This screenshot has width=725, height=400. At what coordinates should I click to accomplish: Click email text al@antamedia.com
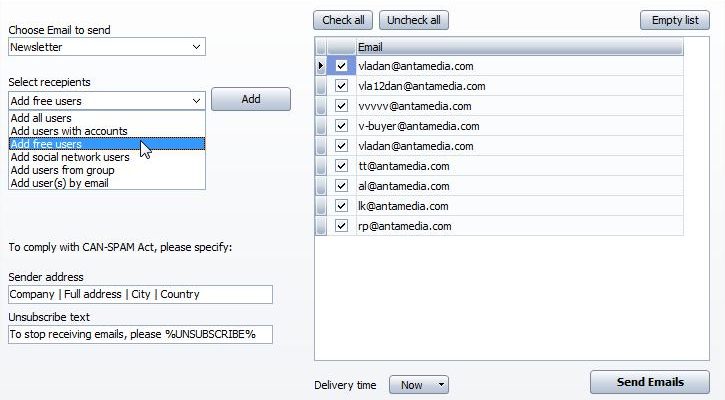click(404, 186)
